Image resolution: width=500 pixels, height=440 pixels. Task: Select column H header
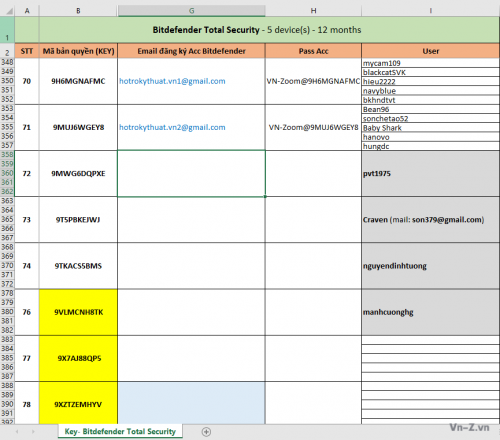313,11
